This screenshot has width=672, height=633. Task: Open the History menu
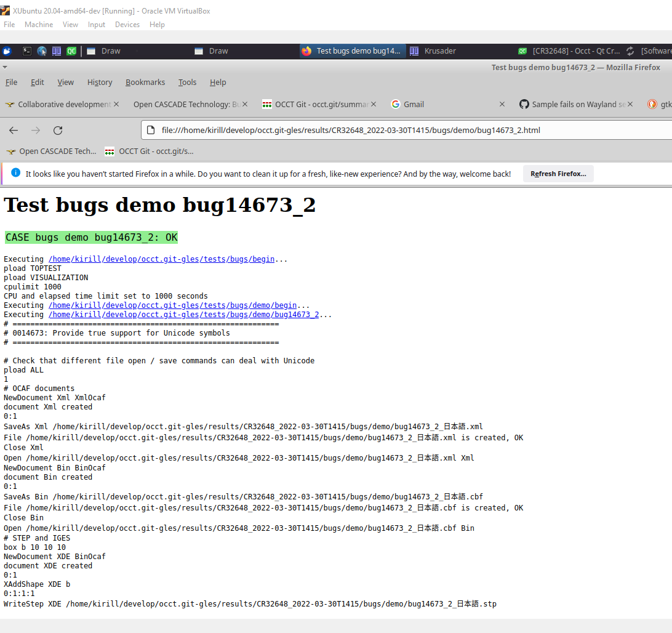[99, 83]
